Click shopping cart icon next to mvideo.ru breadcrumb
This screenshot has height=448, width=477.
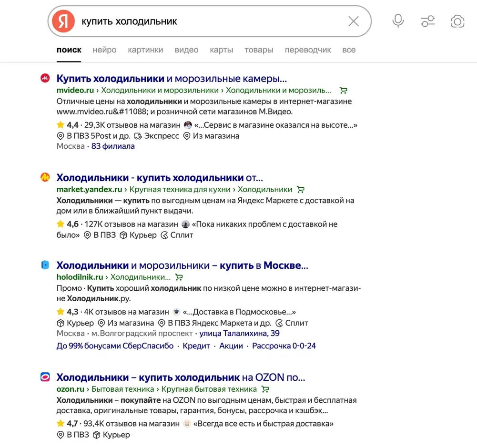[343, 90]
